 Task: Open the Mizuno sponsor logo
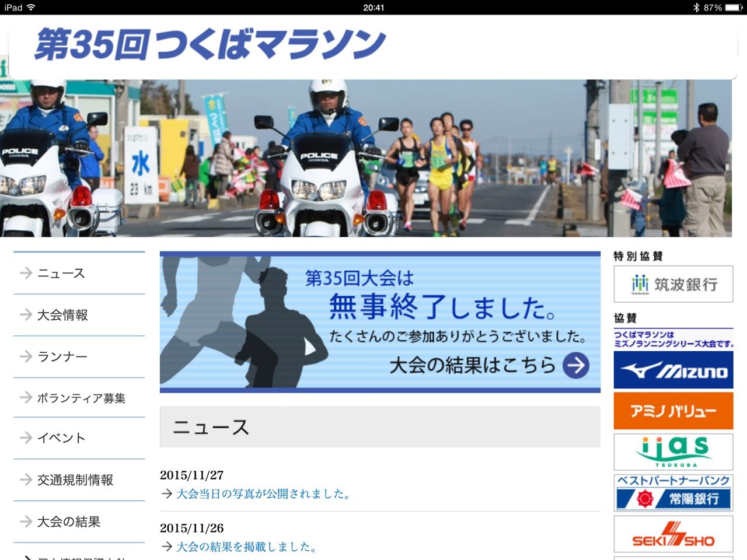672,370
